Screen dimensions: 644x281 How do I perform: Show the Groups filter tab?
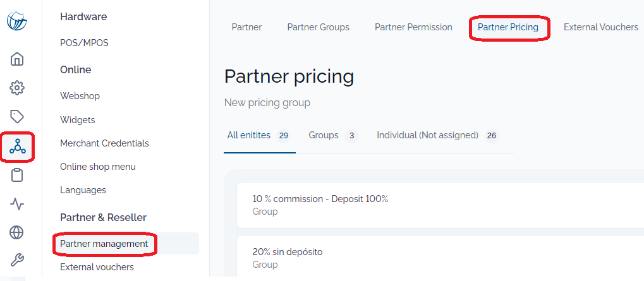(333, 135)
